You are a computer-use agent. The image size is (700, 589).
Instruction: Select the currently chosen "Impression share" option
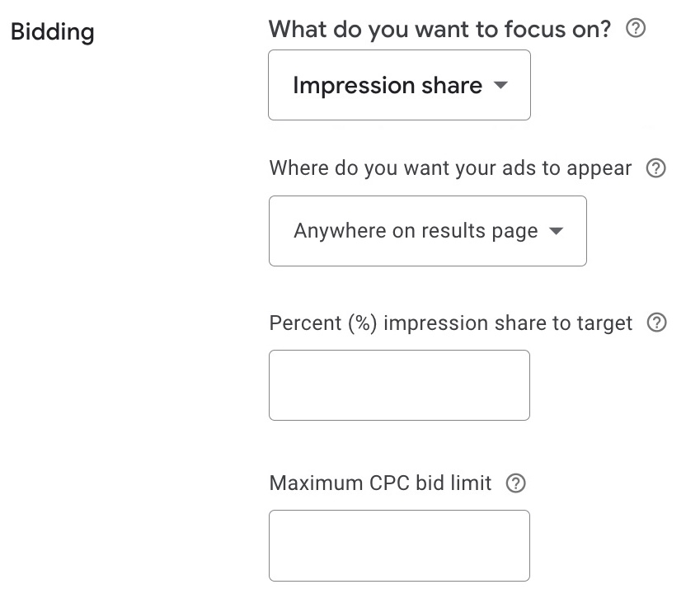[387, 85]
